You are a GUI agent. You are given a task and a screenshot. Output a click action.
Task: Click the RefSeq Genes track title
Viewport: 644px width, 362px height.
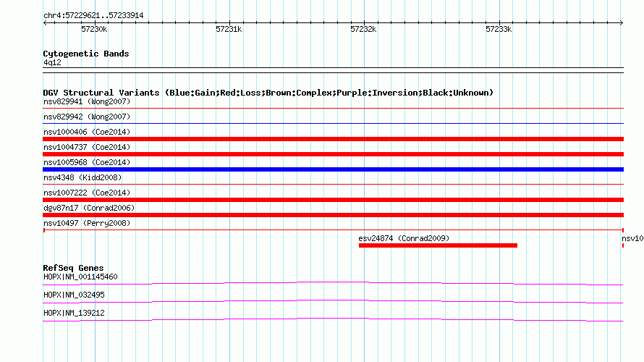[x=73, y=268]
